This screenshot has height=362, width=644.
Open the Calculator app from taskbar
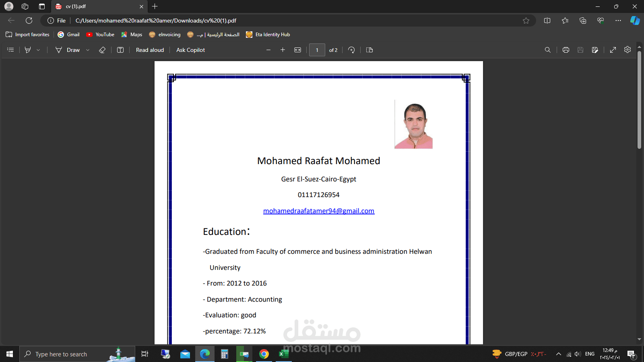click(225, 354)
